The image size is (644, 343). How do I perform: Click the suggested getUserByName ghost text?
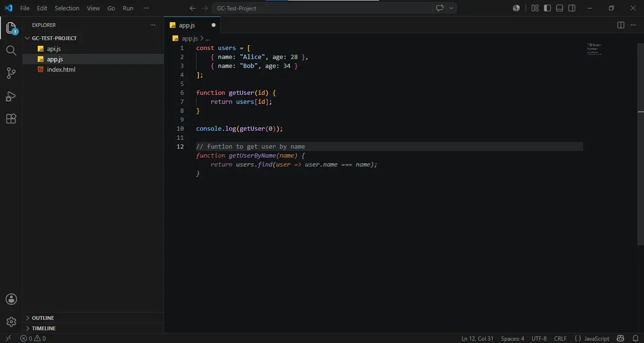(x=287, y=164)
